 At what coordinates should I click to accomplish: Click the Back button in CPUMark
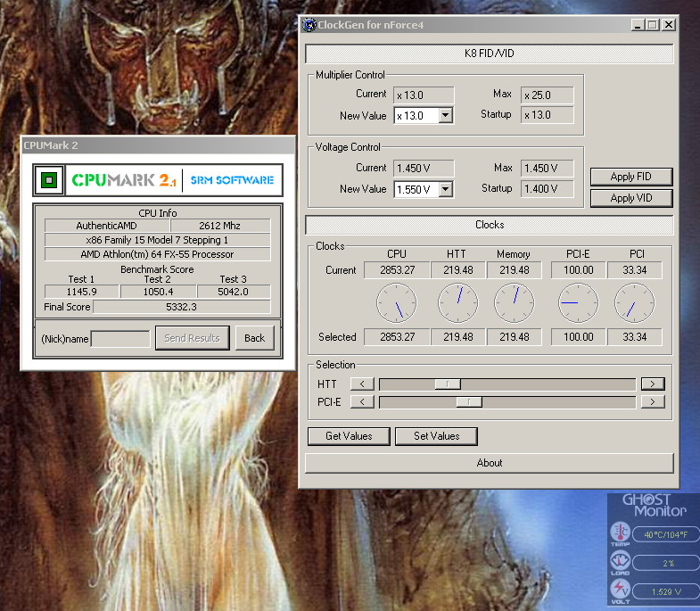point(254,338)
